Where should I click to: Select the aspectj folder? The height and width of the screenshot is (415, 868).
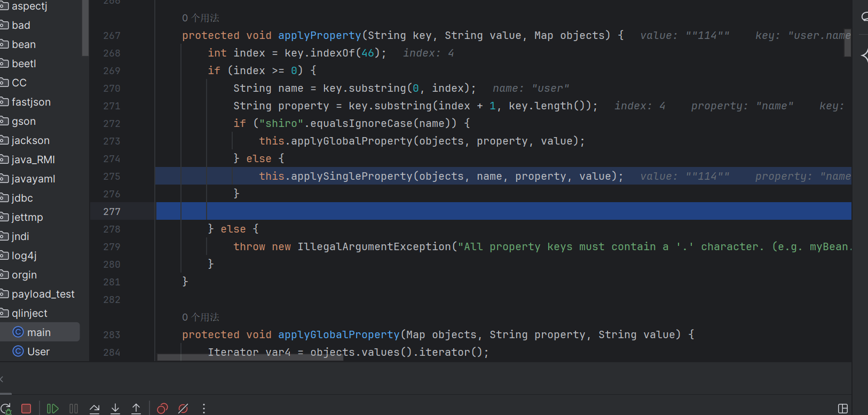coord(29,6)
